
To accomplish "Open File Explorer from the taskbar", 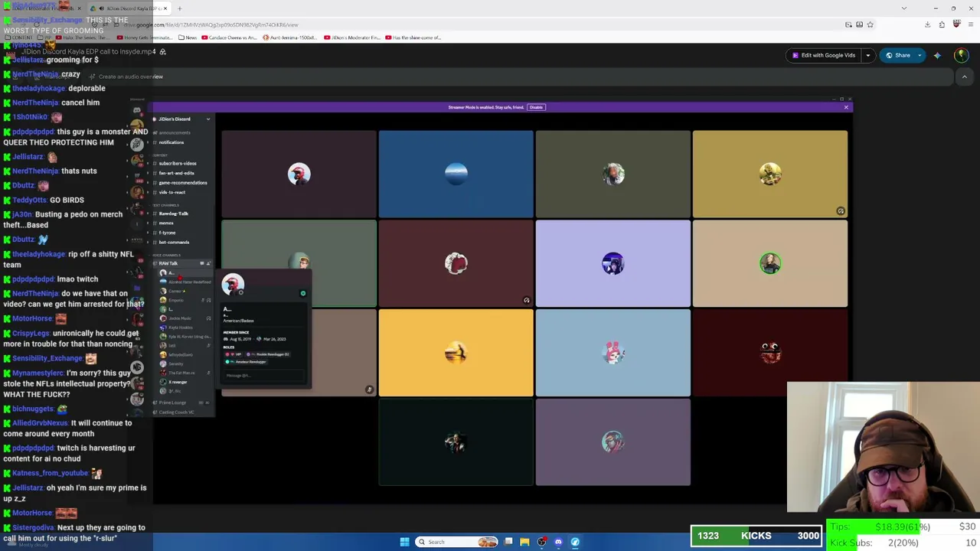I will 524,542.
